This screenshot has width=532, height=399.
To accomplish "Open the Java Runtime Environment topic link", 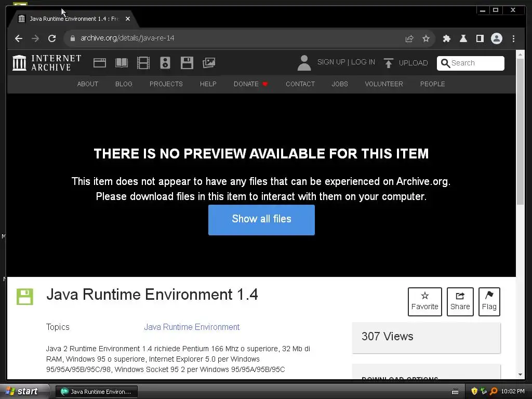I will (x=192, y=327).
